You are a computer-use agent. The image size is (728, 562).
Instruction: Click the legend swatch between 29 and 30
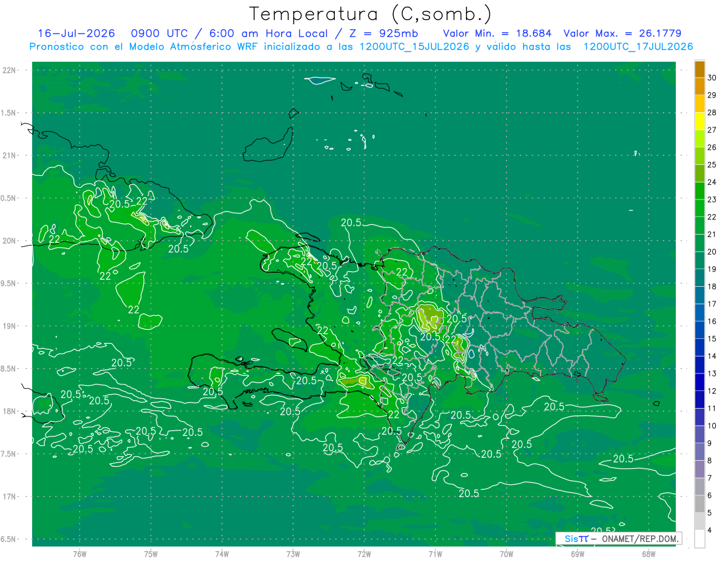pos(699,87)
